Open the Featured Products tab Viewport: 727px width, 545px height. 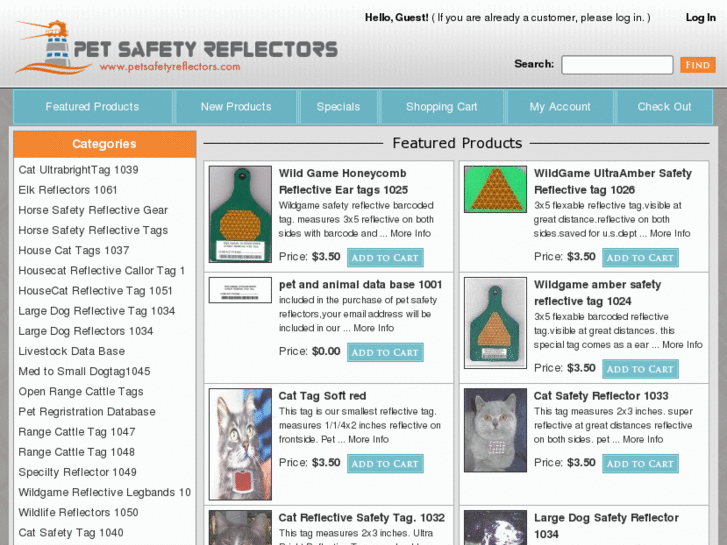pos(92,107)
